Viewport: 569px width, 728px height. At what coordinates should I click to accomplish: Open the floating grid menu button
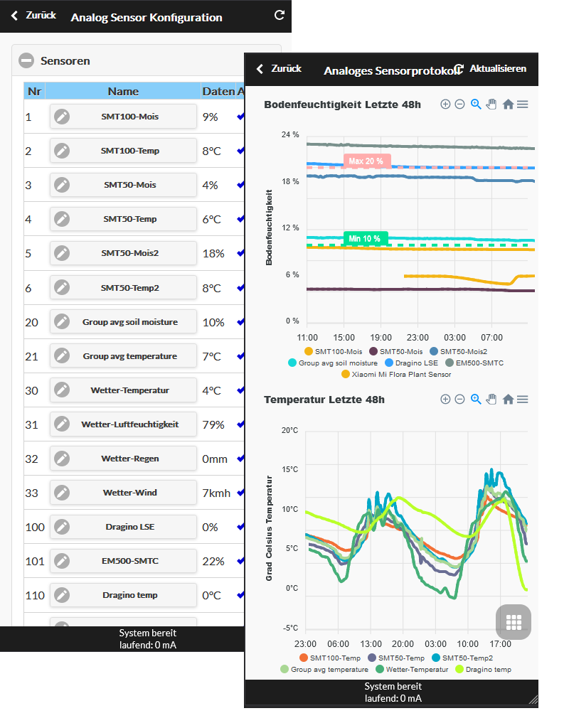tap(514, 621)
